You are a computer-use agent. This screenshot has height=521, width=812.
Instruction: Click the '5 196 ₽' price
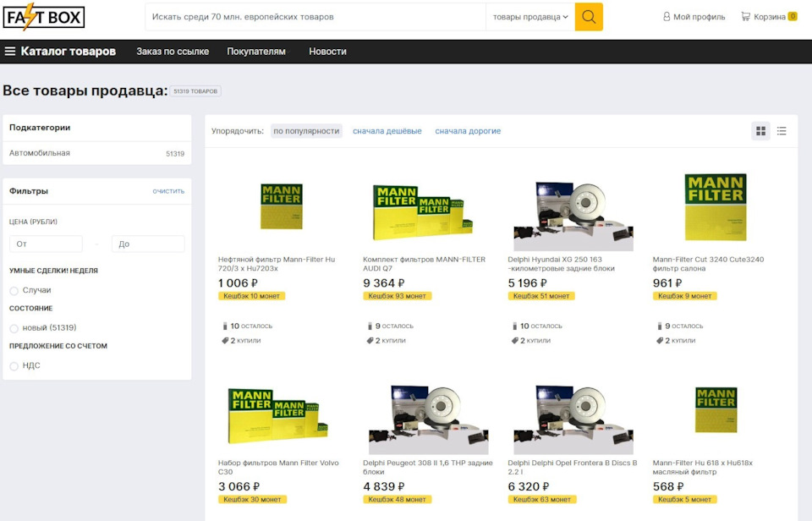click(527, 283)
